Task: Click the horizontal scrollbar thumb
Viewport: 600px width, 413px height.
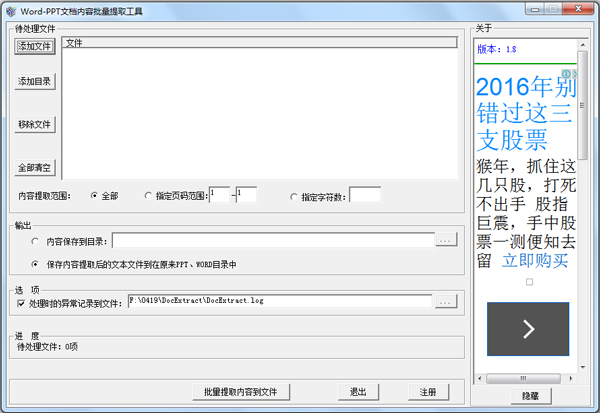Action: point(523,379)
